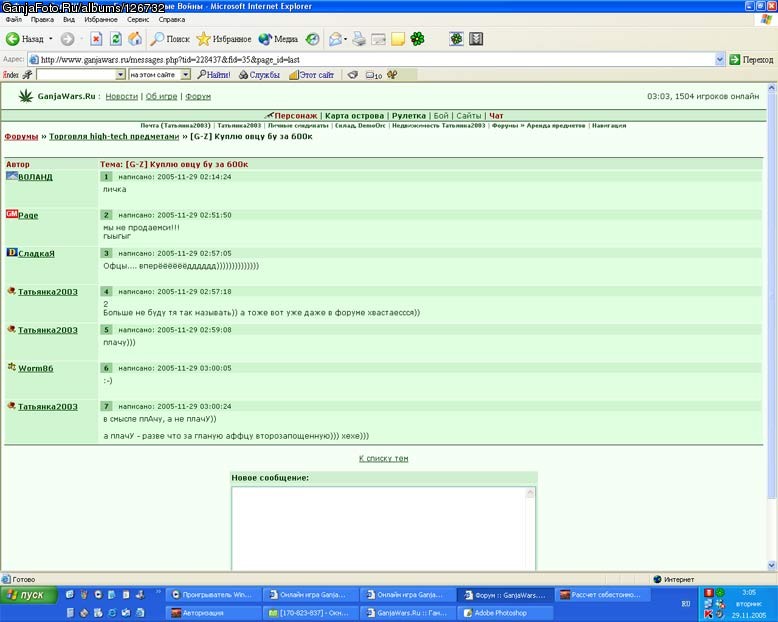Open the Избранное menu in menu bar

[x=101, y=19]
